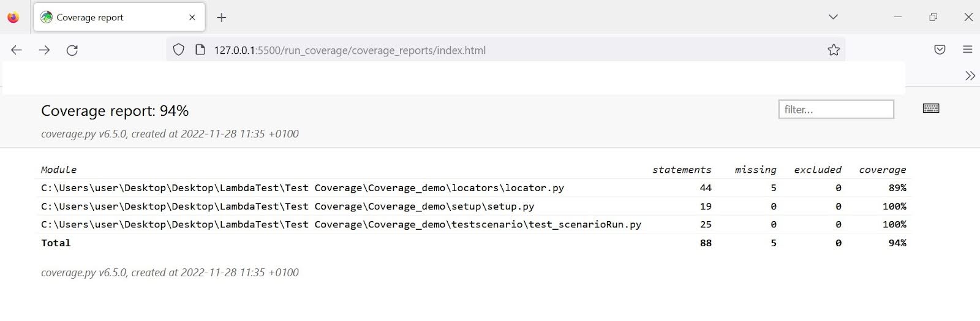Screen dimensions: 980x321
Task: Sort the table by statements column
Action: (x=682, y=170)
